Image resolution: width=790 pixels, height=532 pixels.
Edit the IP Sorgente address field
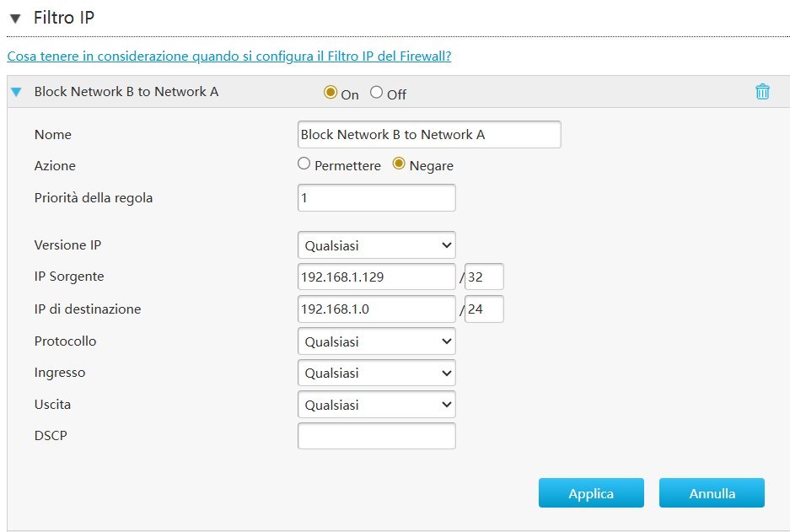pyautogui.click(x=376, y=277)
